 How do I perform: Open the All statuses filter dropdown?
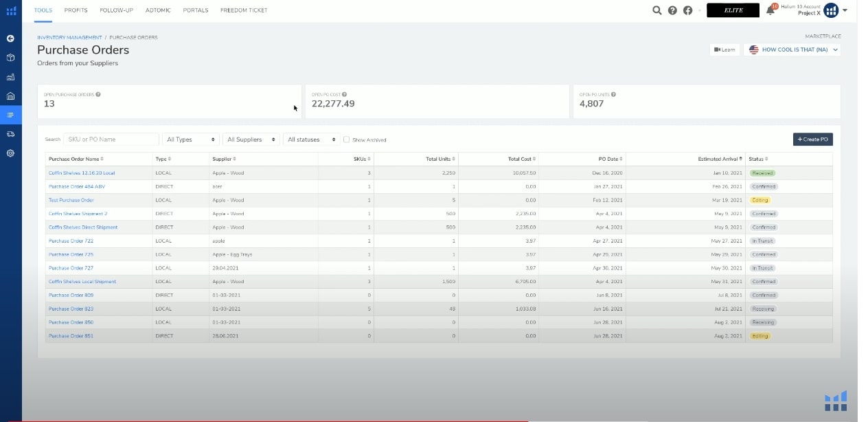coord(312,139)
